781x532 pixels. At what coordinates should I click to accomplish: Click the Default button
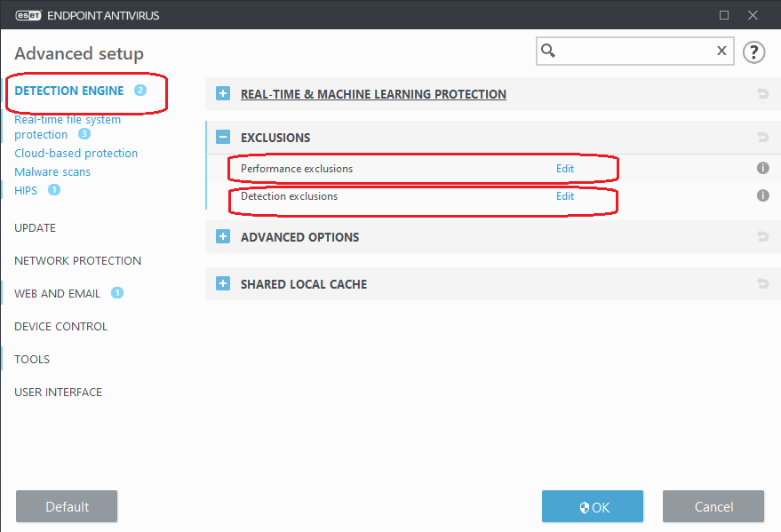point(67,506)
